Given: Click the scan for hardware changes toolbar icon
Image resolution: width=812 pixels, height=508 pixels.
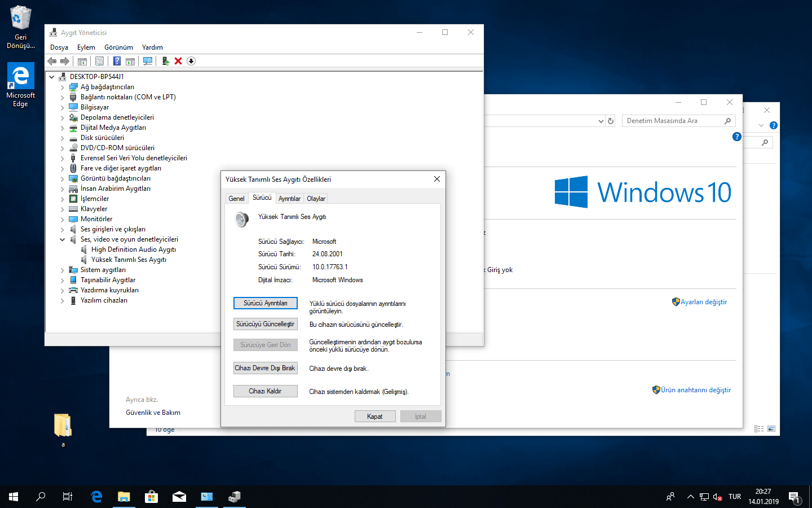Looking at the screenshot, I should [x=148, y=61].
